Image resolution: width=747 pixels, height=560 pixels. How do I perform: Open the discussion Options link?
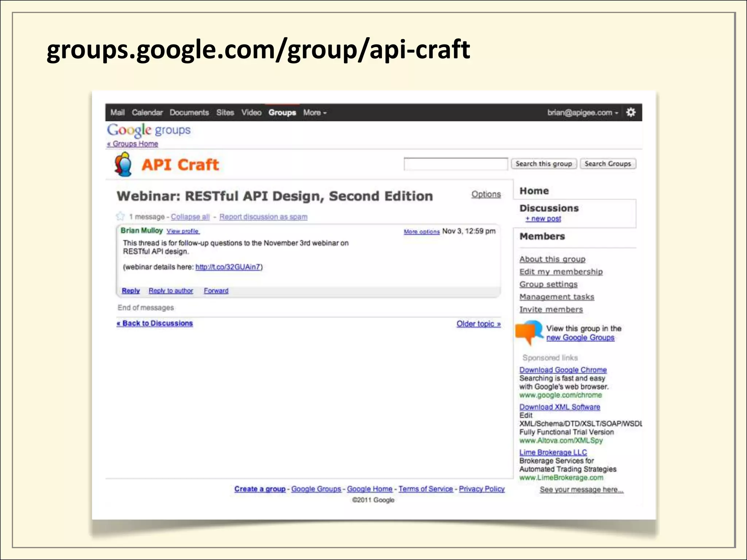coord(486,194)
